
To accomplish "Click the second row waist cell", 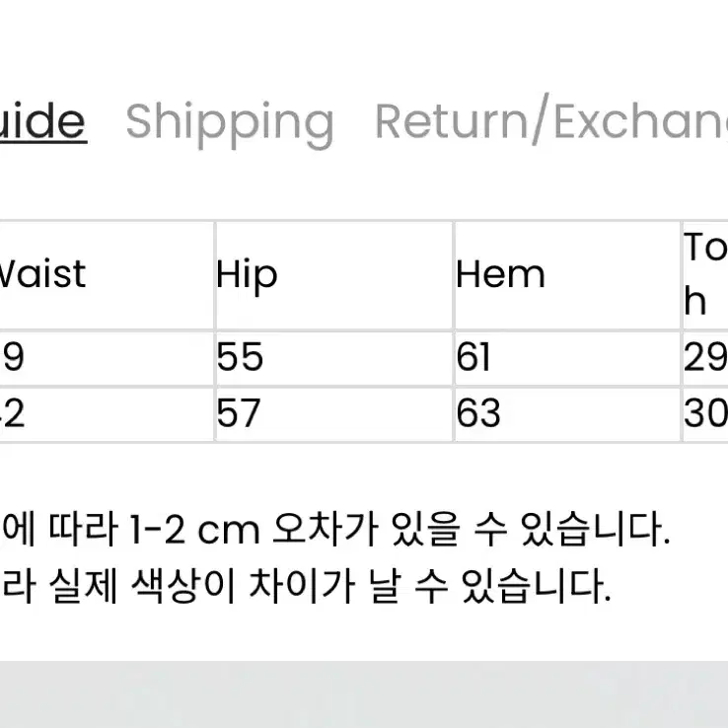I will [106, 414].
